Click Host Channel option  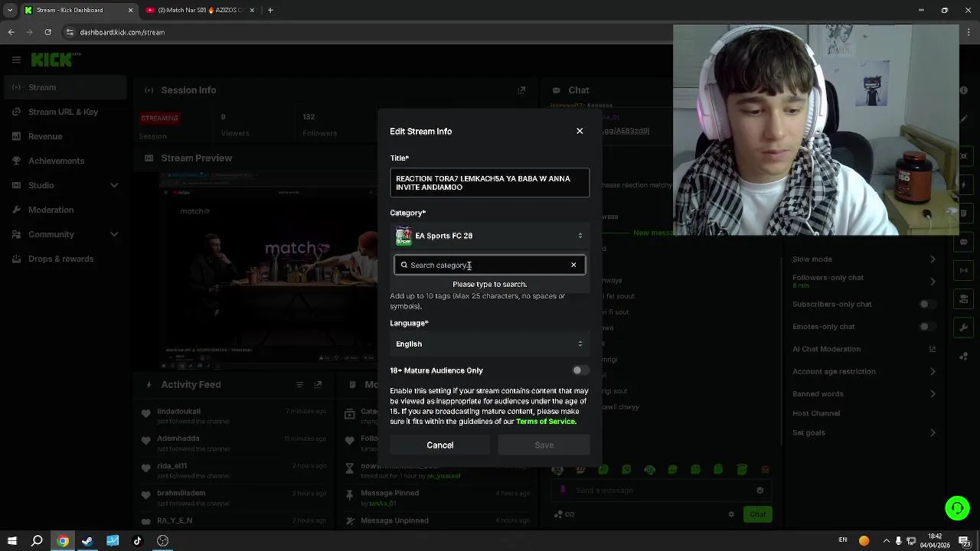coord(816,413)
